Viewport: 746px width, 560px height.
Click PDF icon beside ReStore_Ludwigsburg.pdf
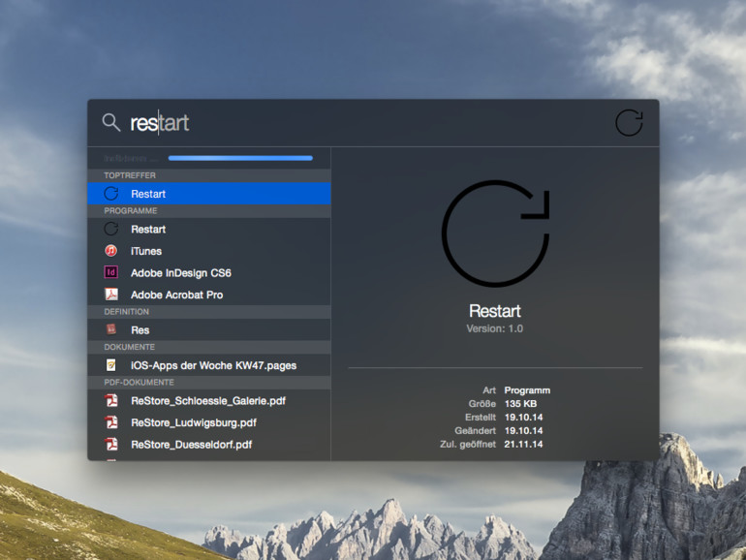click(x=111, y=422)
